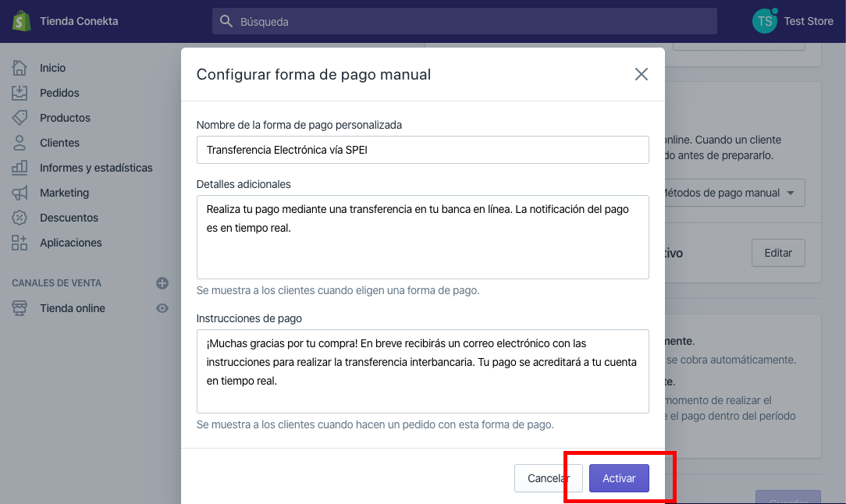Click the Editar button behind dialog
The image size is (846, 504).
point(778,253)
